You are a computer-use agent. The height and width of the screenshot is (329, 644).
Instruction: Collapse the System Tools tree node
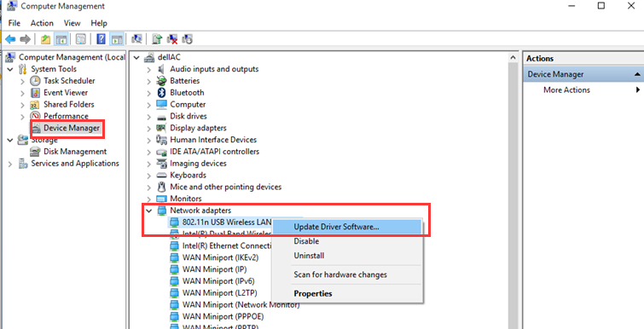10,69
